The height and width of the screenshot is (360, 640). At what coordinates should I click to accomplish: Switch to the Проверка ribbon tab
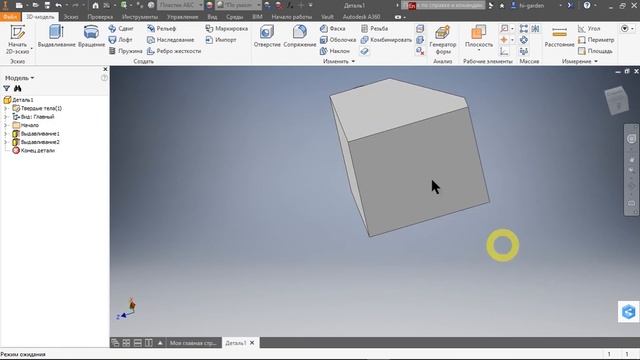pyautogui.click(x=100, y=17)
